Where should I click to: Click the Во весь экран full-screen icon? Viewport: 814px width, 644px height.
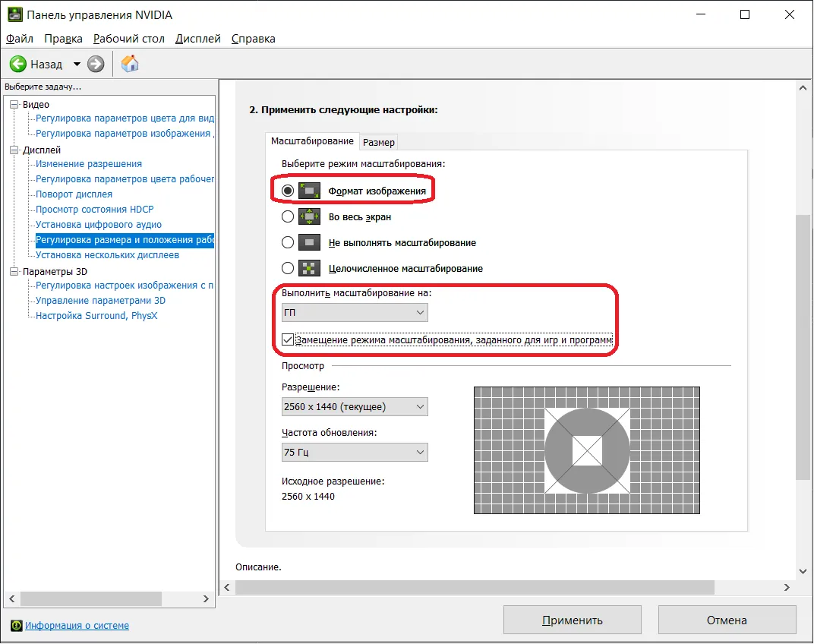309,216
